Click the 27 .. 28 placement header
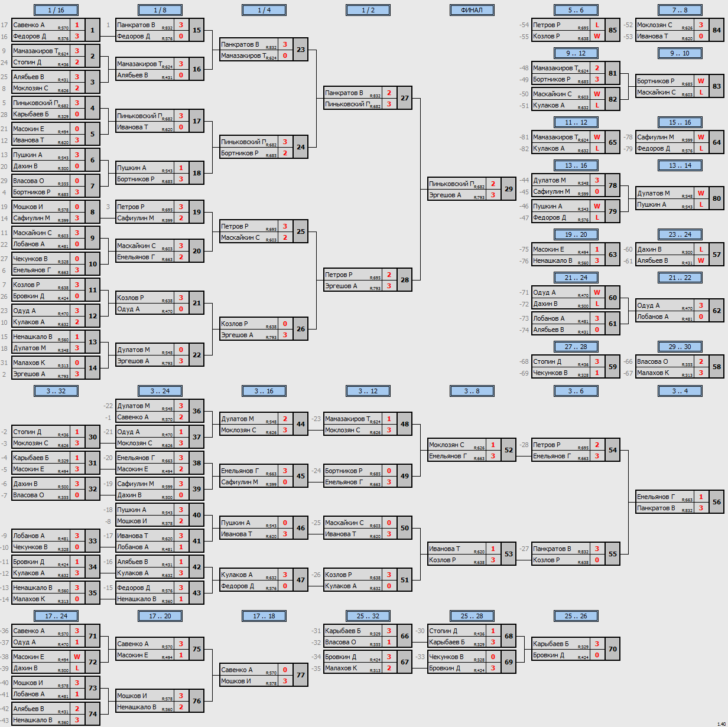 576,347
